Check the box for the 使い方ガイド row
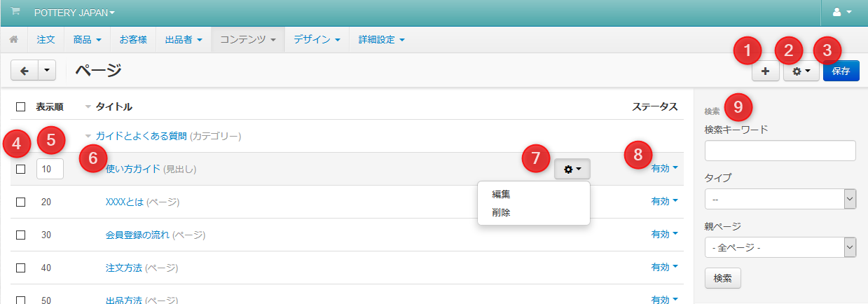868x304 pixels. pyautogui.click(x=20, y=169)
